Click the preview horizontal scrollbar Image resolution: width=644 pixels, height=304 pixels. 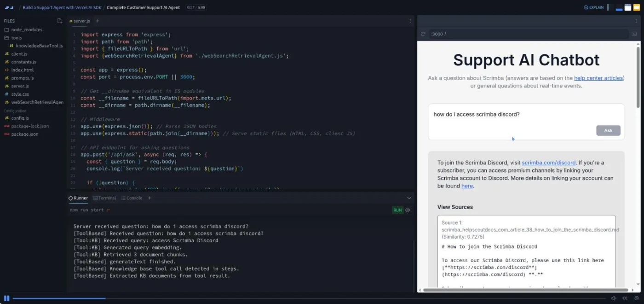(526, 290)
